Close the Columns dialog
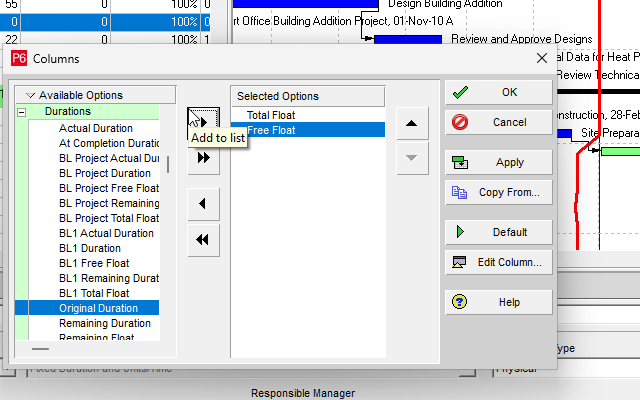Viewport: 640px width, 400px height. coord(542,58)
